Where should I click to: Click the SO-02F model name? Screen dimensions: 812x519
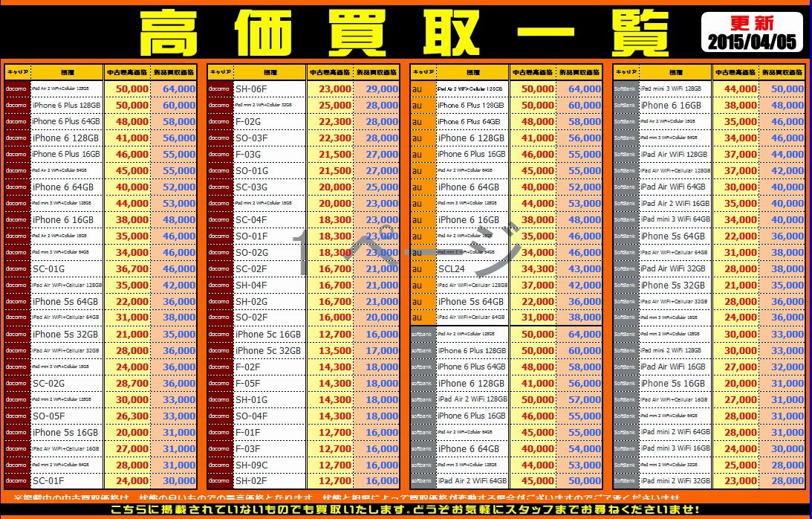[x=252, y=317]
